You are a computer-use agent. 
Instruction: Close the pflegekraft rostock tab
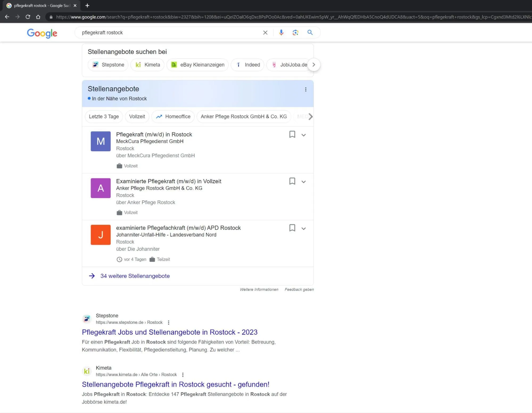point(75,5)
